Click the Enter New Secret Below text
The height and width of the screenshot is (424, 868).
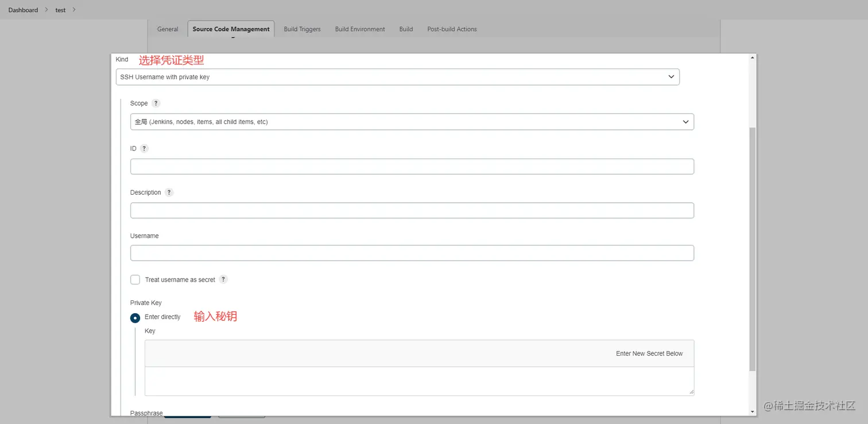(x=649, y=353)
